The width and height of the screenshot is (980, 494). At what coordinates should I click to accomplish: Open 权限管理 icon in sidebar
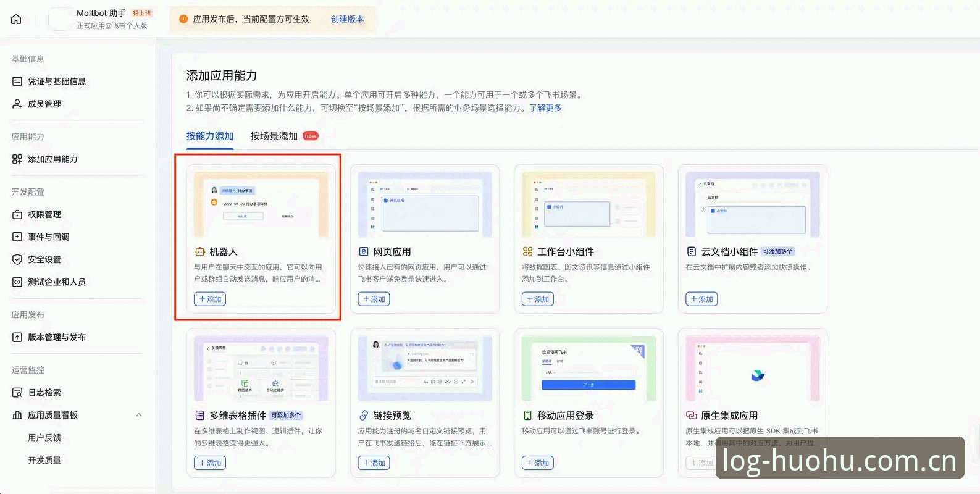tap(17, 214)
